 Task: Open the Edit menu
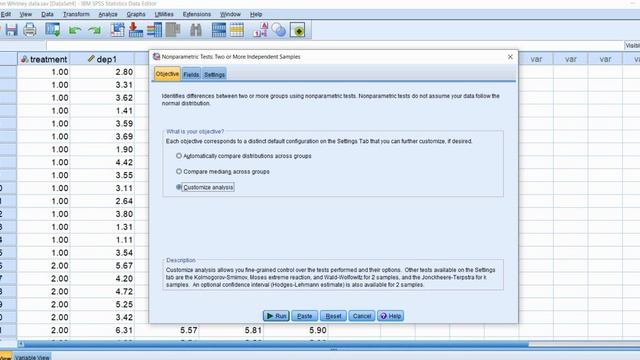(6, 14)
